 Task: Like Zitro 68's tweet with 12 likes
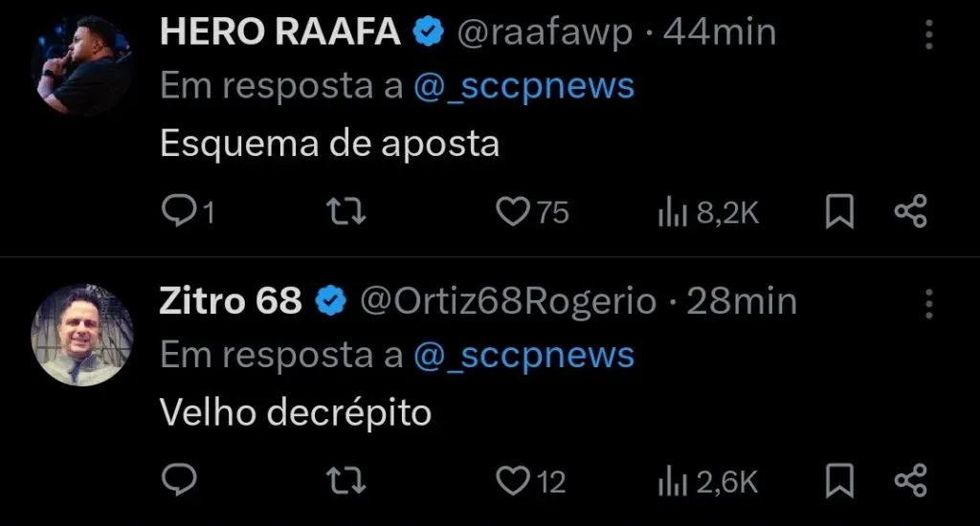[513, 481]
